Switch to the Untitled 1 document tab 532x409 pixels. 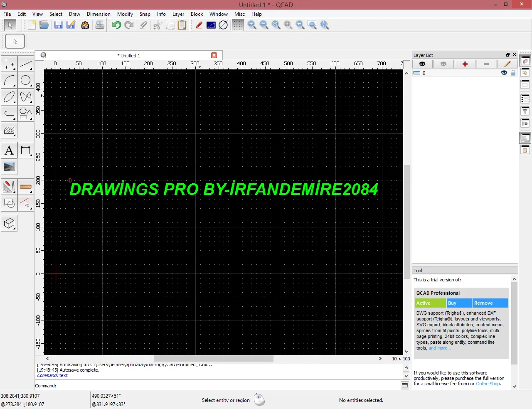[x=129, y=55]
